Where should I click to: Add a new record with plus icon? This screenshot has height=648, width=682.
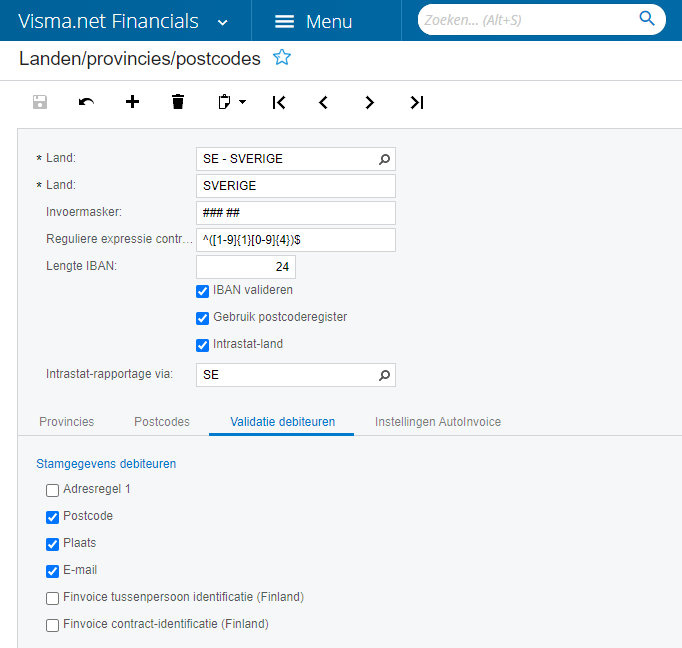tap(132, 102)
